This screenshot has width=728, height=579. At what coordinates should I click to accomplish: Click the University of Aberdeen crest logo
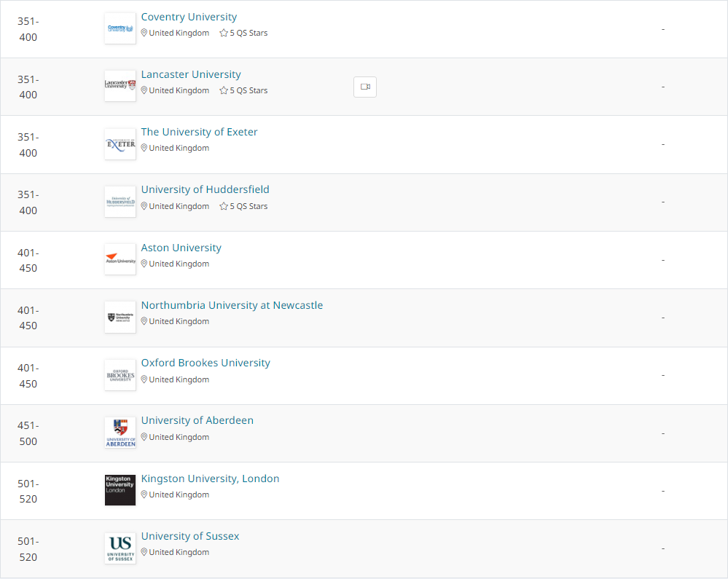(120, 433)
